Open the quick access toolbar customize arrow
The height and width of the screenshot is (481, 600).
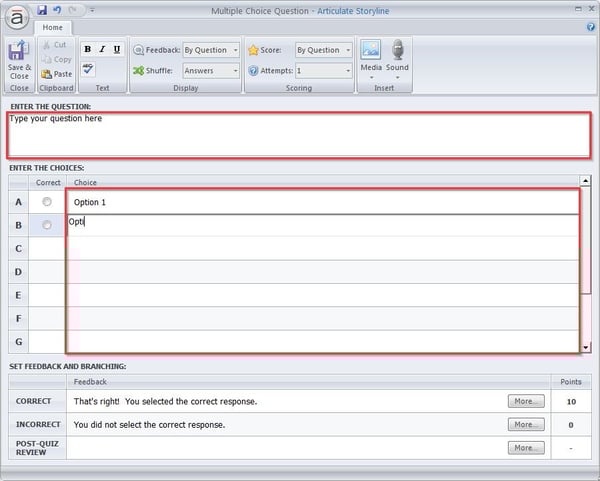(x=92, y=10)
